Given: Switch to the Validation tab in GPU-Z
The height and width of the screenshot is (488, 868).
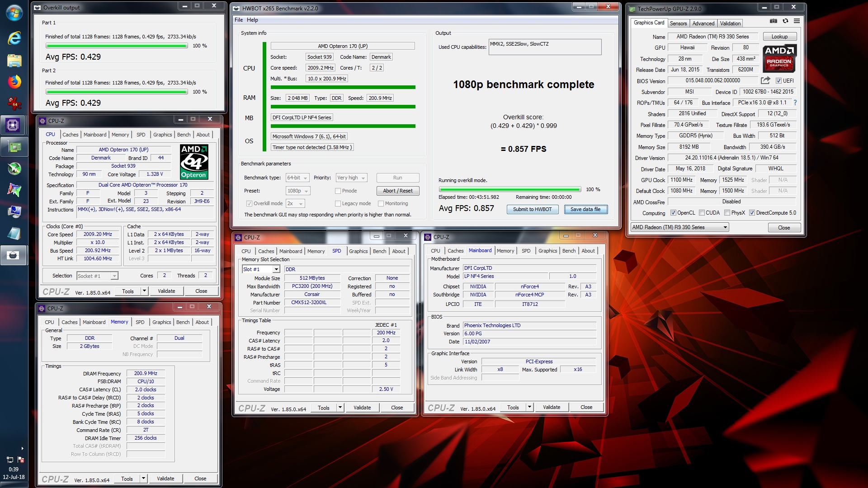Looking at the screenshot, I should click(730, 23).
